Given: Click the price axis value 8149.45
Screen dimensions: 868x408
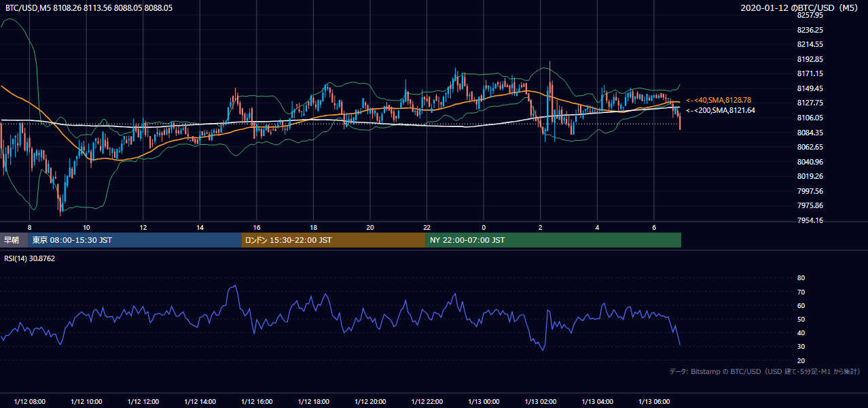Looking at the screenshot, I should pos(810,88).
